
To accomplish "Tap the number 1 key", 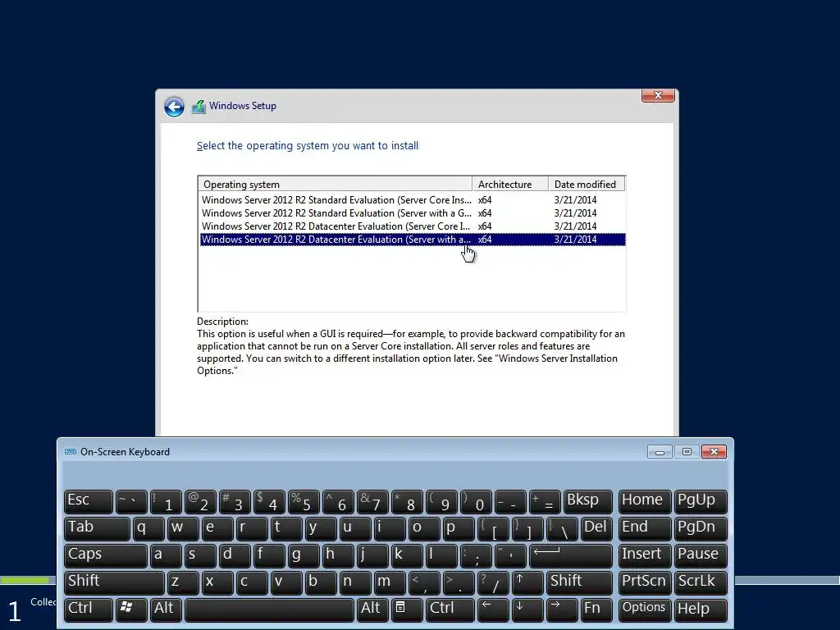I will [166, 501].
